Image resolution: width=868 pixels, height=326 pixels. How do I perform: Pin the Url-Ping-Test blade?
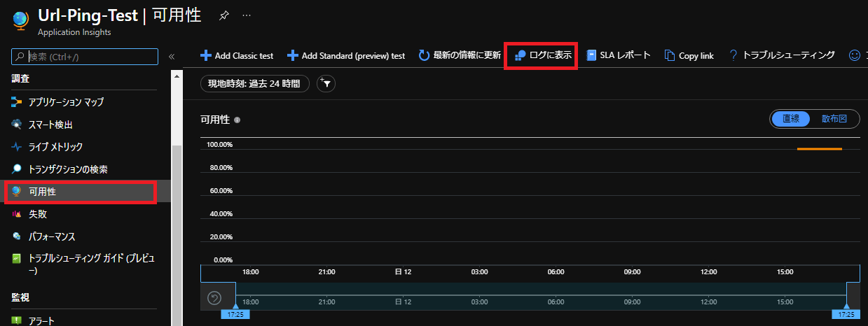point(223,15)
